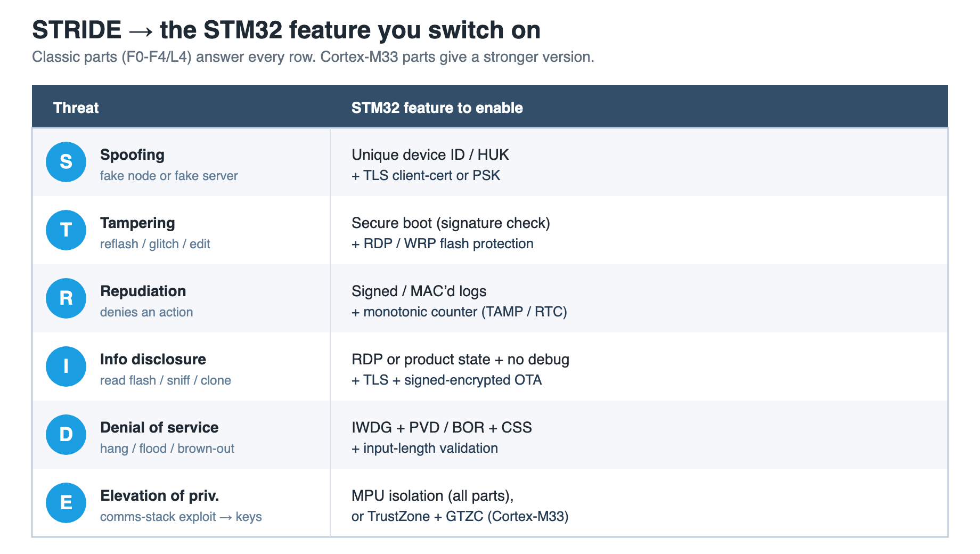Image resolution: width=980 pixels, height=554 pixels.
Task: Select IWDG + PVD / BOR + CSS text
Action: [x=442, y=428]
